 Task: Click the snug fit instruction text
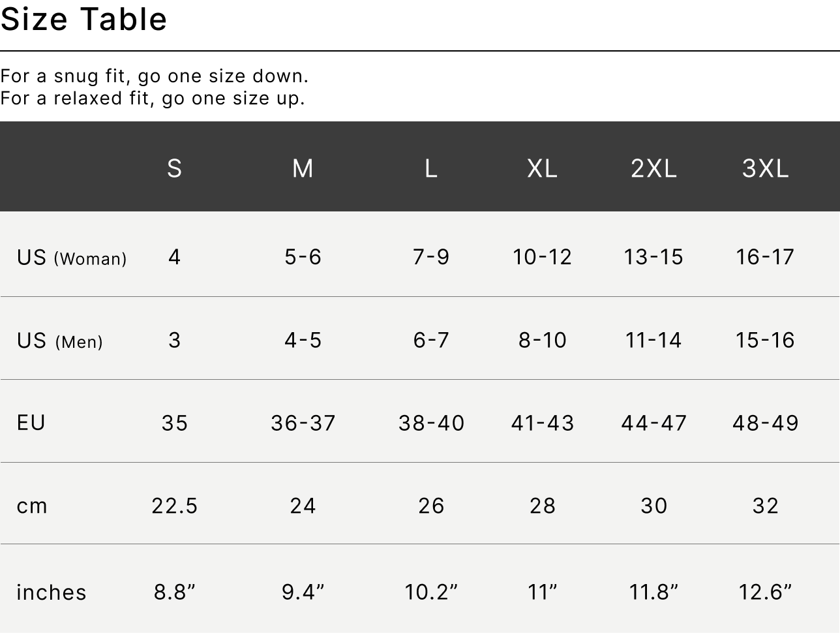(154, 76)
